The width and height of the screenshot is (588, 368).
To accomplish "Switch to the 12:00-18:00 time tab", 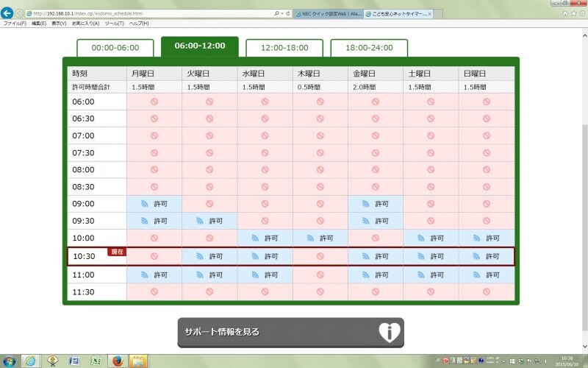I will [x=284, y=48].
